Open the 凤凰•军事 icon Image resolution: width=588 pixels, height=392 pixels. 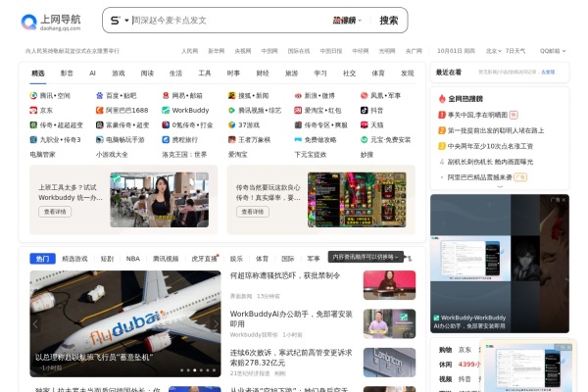pos(364,96)
